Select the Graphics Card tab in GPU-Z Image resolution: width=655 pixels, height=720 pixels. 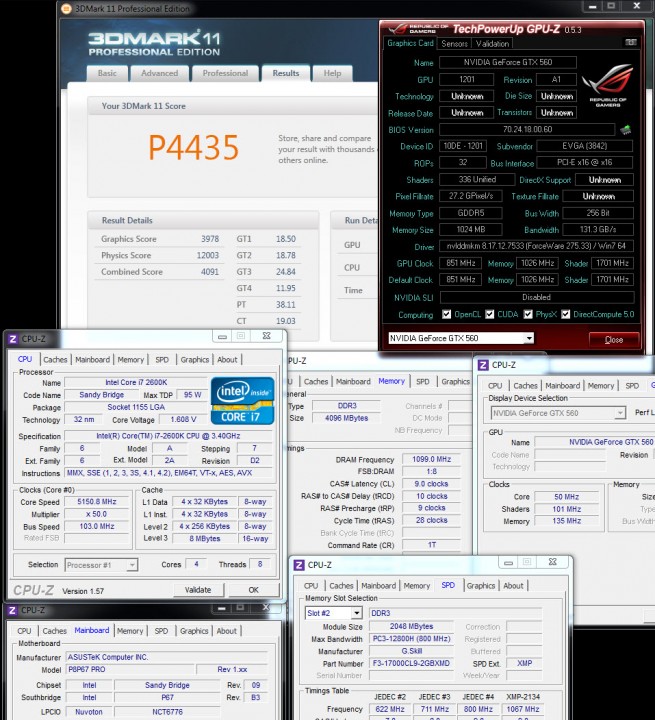click(410, 43)
